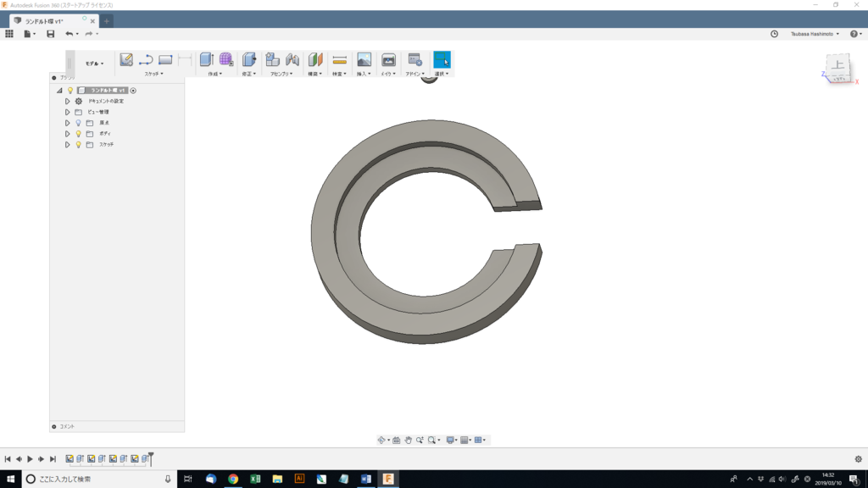Play the design history timeline
The image size is (868, 488).
30,458
